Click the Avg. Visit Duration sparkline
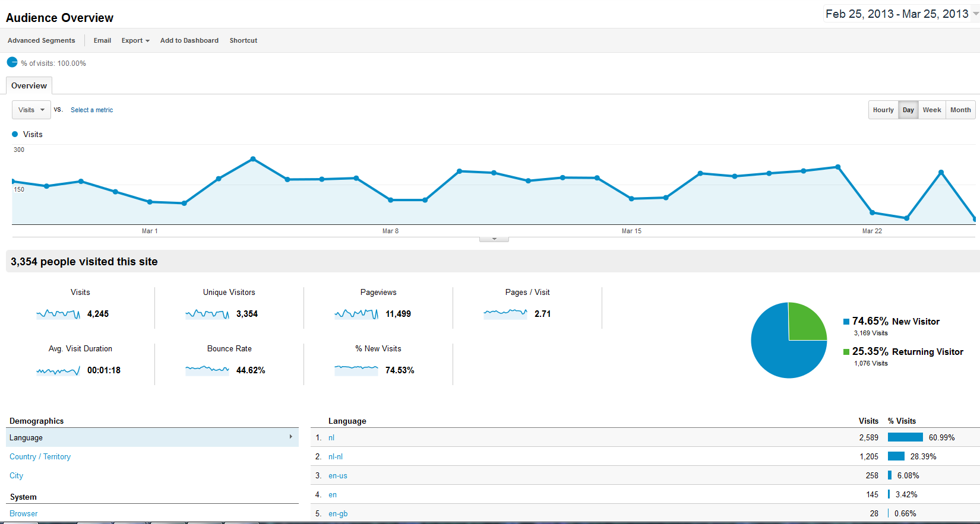 58,370
